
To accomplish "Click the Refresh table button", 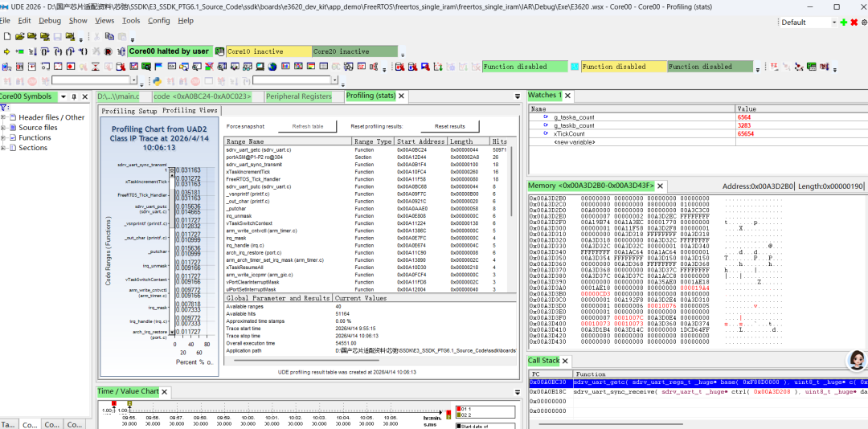I will (x=308, y=126).
